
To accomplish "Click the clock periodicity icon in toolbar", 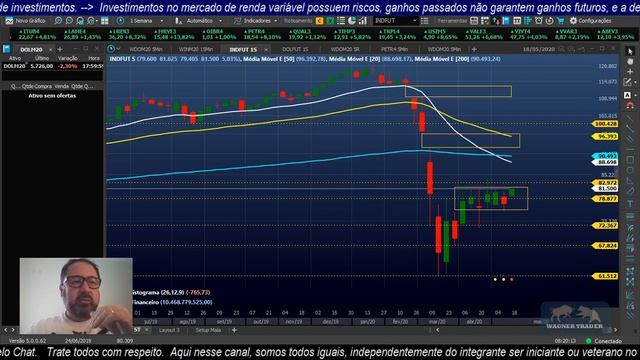I will coord(120,20).
